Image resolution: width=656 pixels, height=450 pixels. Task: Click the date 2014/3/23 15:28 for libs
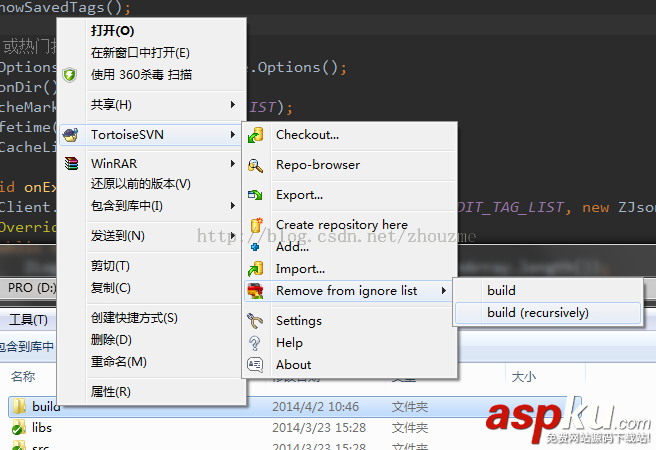tap(319, 428)
